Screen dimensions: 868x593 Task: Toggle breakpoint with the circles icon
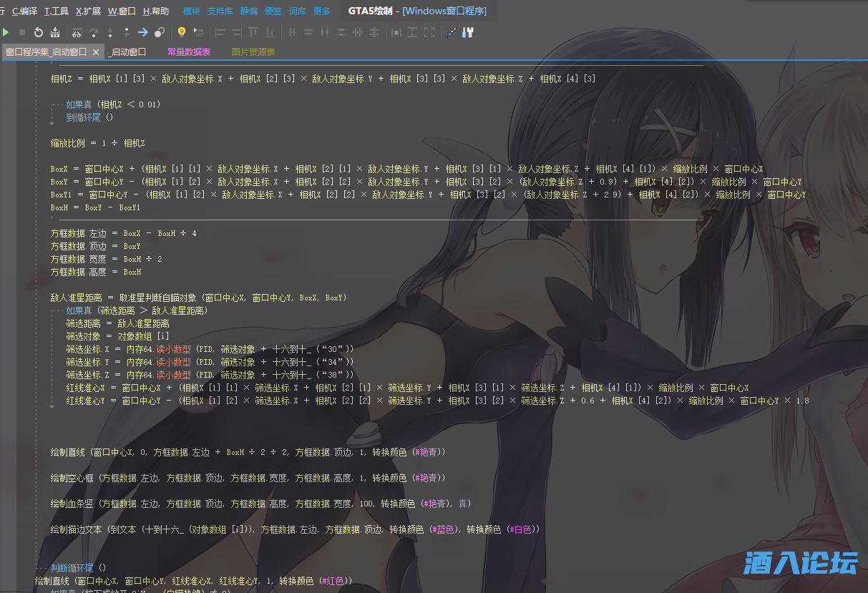click(160, 32)
